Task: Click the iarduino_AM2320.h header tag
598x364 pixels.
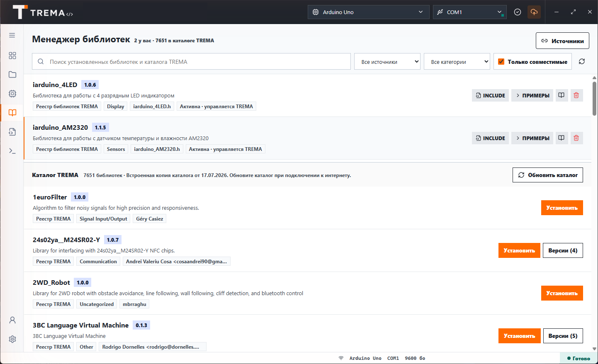Action: (x=157, y=149)
